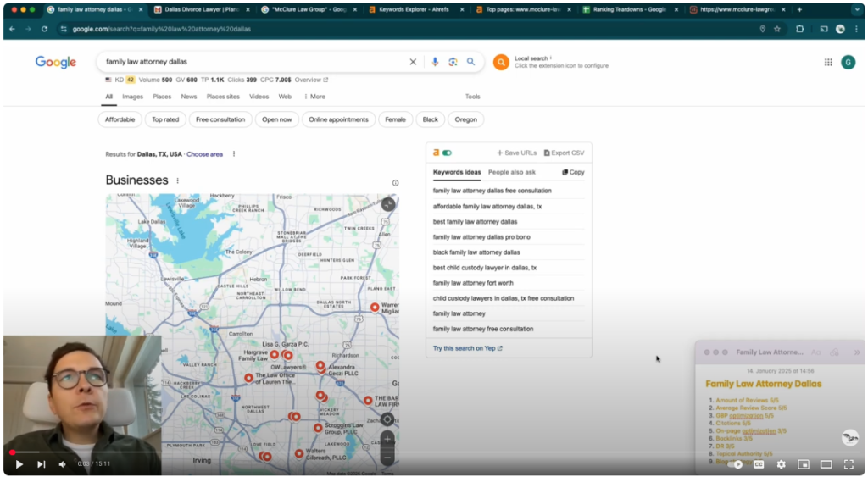Screen dimensions: 868x477
Task: Open Businesses section three-dot menu
Action: point(178,180)
